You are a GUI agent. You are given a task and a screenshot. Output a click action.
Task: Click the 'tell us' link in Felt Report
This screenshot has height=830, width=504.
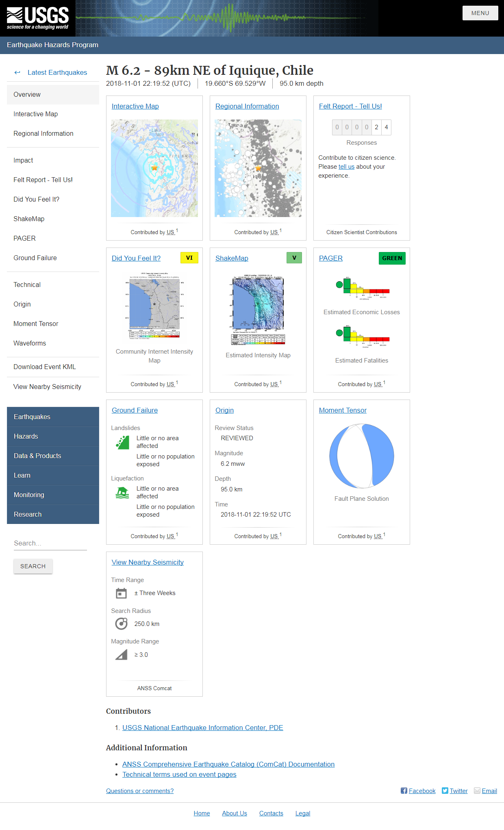(x=346, y=167)
